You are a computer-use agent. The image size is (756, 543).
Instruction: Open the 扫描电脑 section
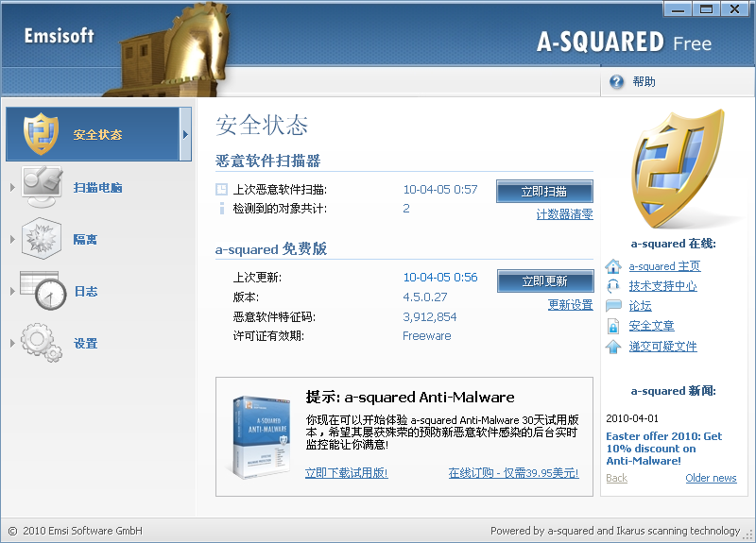pos(97,187)
